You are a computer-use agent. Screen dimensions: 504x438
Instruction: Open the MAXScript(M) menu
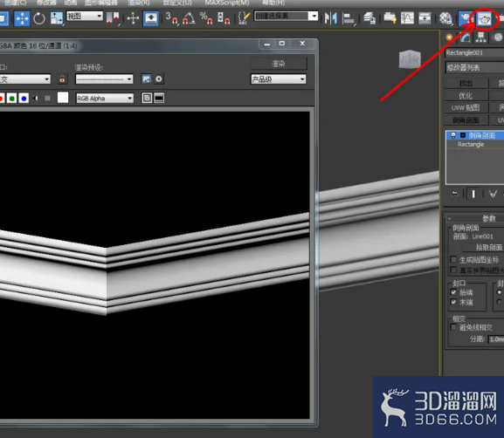(227, 3)
